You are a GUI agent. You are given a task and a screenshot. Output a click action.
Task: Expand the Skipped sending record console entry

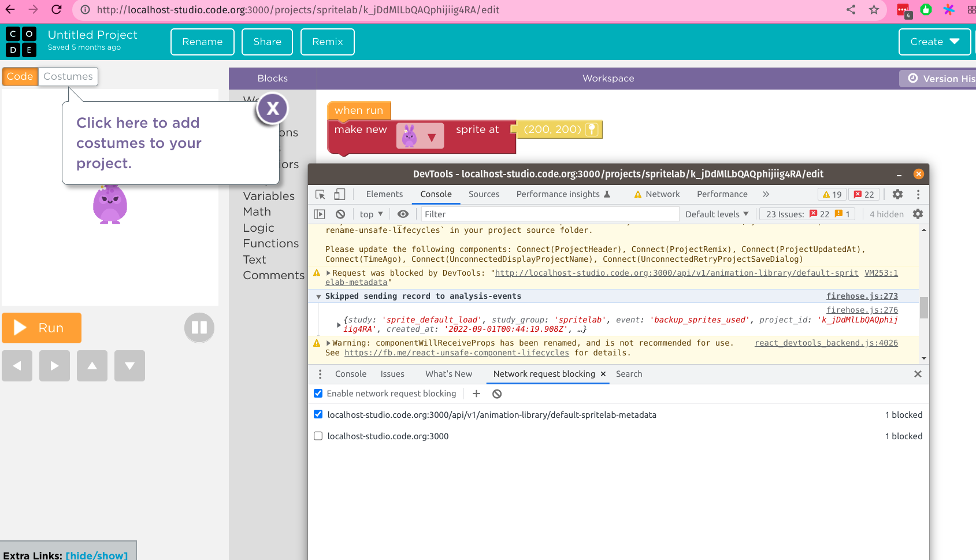[318, 296]
